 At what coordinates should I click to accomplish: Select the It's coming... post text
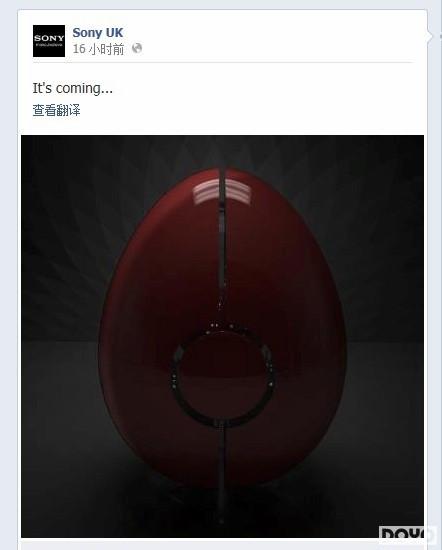tap(73, 88)
